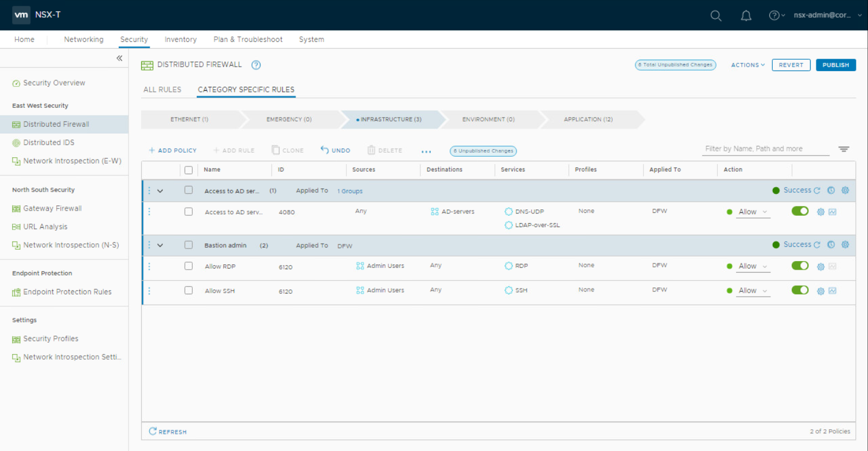This screenshot has width=868, height=451.
Task: Collapse the Bastion admin policy section
Action: (x=160, y=246)
